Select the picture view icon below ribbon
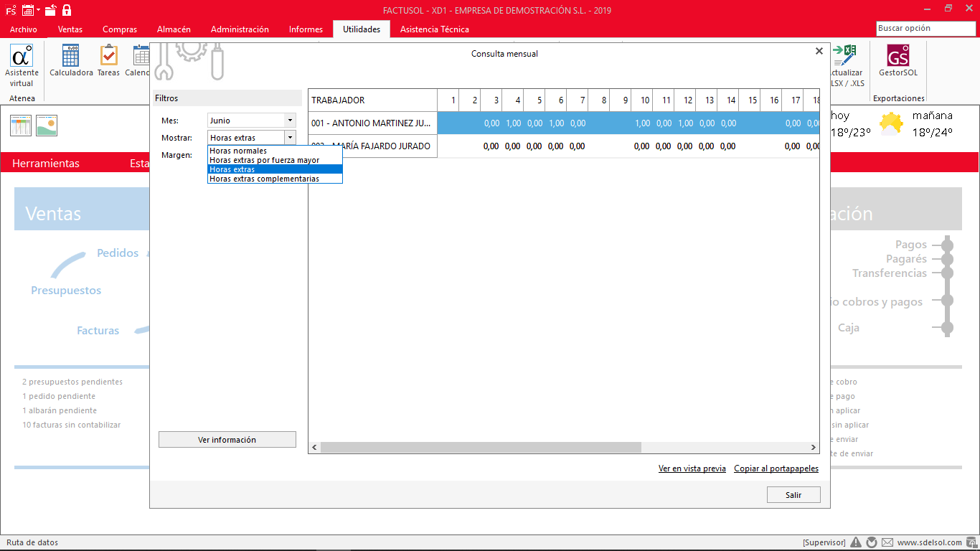The height and width of the screenshot is (551, 980). pyautogui.click(x=47, y=126)
